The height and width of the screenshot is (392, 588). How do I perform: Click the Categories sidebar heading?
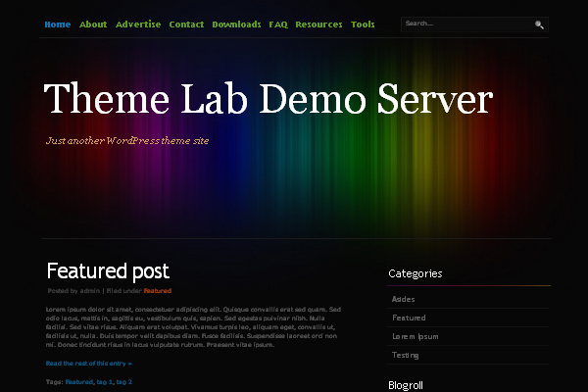416,273
